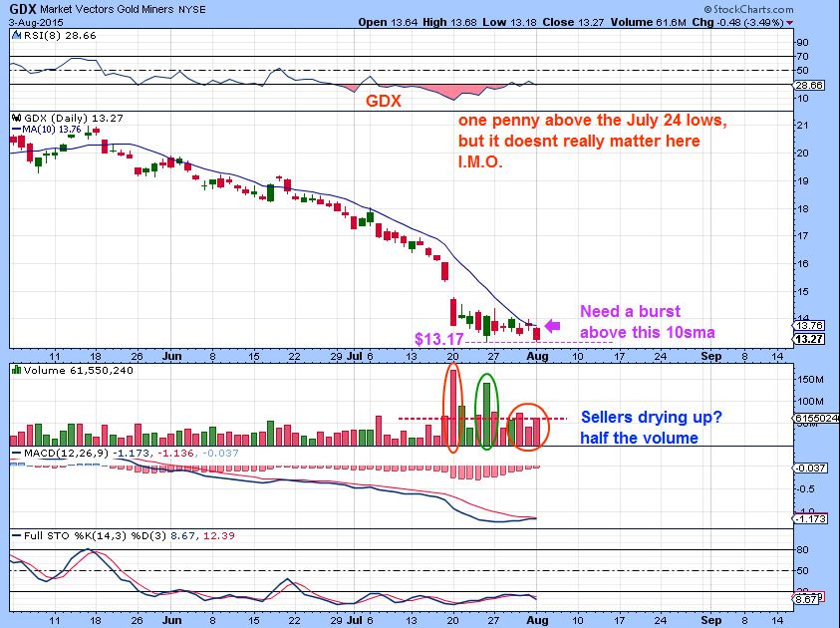
Task: Click the Chg -0.48 (-3.49%) value
Action: [737, 23]
